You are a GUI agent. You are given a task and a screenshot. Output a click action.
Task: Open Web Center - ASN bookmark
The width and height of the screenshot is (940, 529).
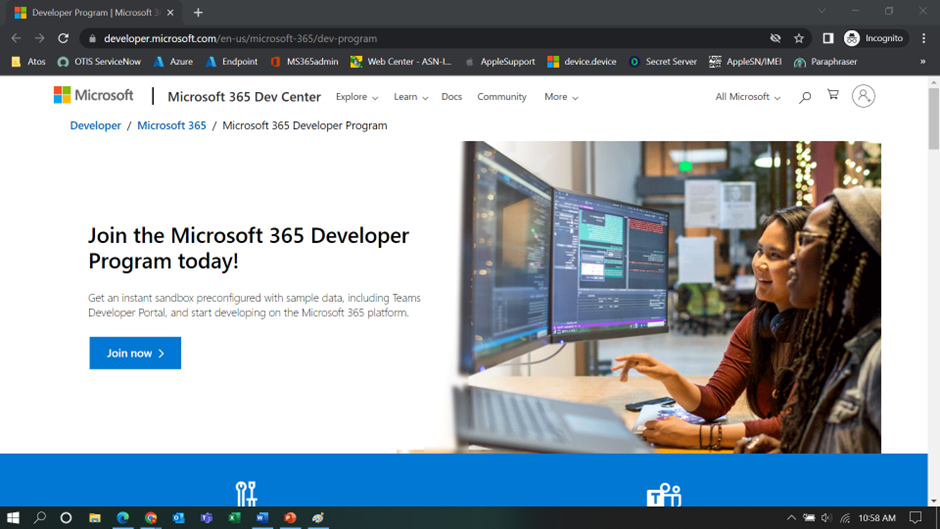point(401,62)
